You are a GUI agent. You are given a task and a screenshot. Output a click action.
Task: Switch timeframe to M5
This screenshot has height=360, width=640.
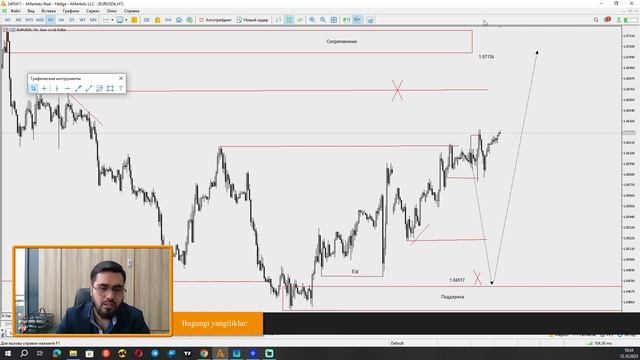pyautogui.click(x=18, y=20)
